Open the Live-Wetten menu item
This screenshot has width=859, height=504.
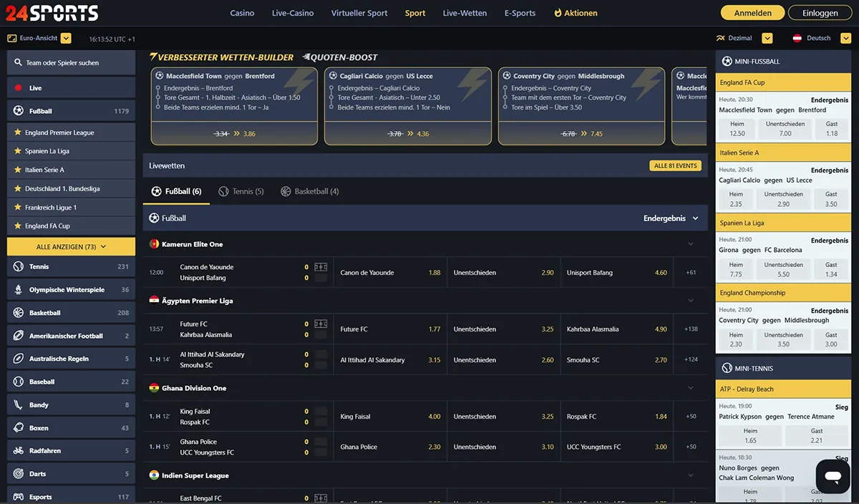point(465,13)
